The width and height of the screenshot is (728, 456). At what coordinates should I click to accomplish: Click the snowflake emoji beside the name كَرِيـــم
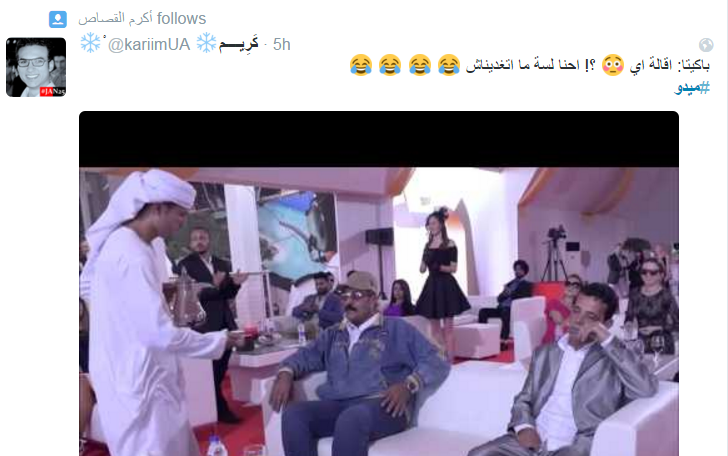(206, 43)
